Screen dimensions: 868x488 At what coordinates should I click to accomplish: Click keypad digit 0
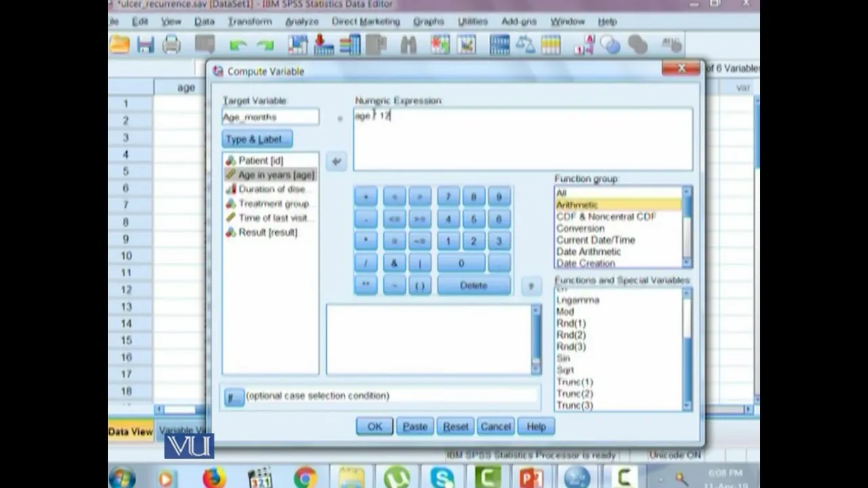[x=461, y=263]
